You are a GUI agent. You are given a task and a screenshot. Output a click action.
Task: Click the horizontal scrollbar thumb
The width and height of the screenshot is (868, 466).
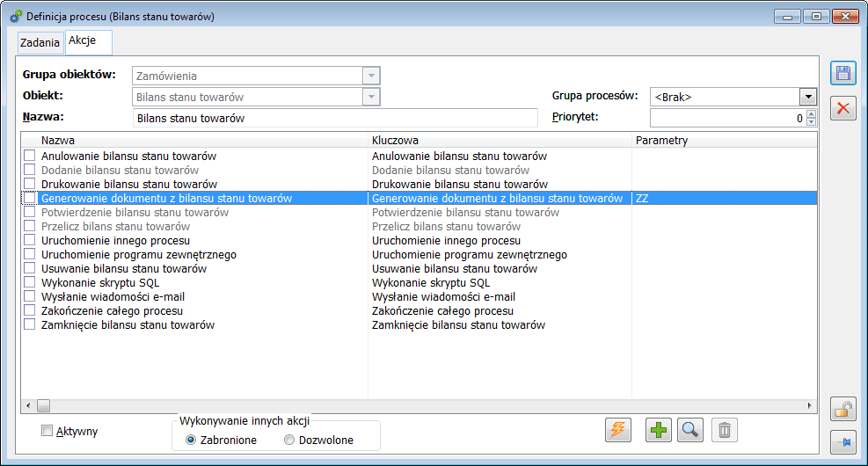(x=43, y=406)
